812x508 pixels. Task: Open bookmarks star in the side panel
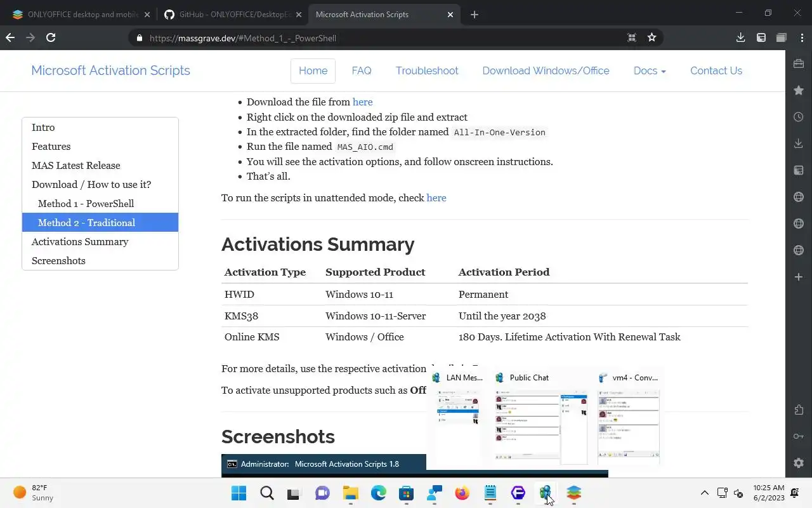(x=799, y=90)
